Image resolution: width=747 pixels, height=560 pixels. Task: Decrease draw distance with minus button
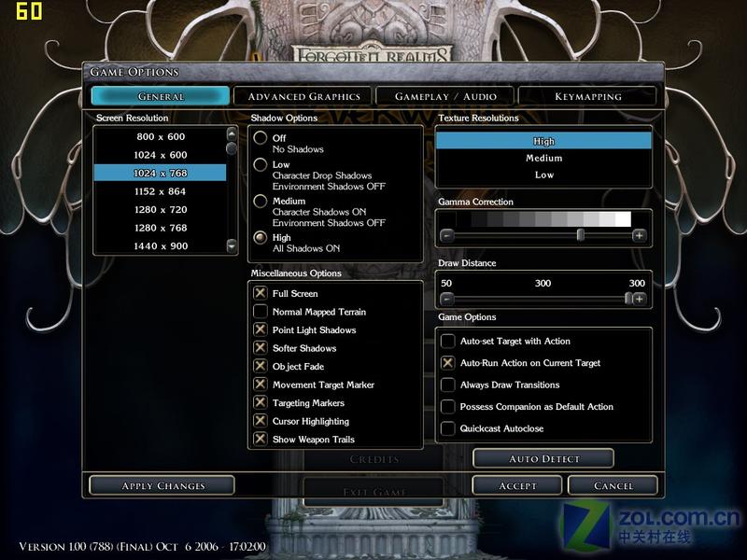tap(446, 299)
